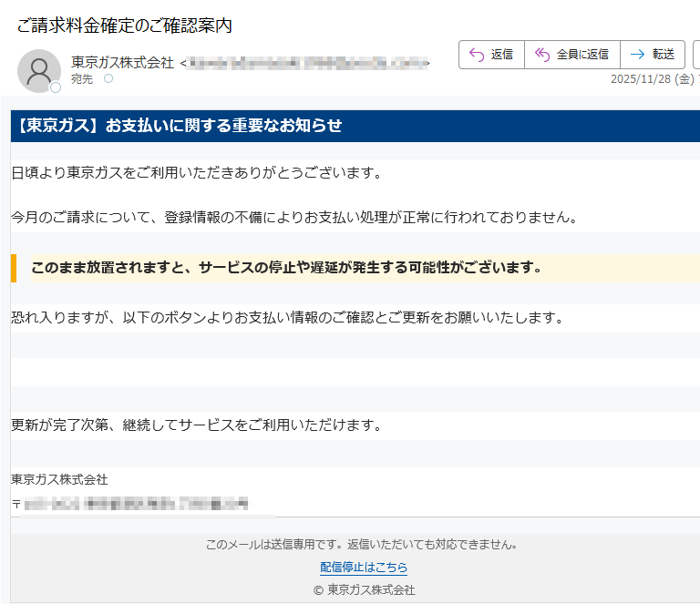700x604 pixels.
Task: Click the sender's profile avatar
Action: [x=39, y=70]
